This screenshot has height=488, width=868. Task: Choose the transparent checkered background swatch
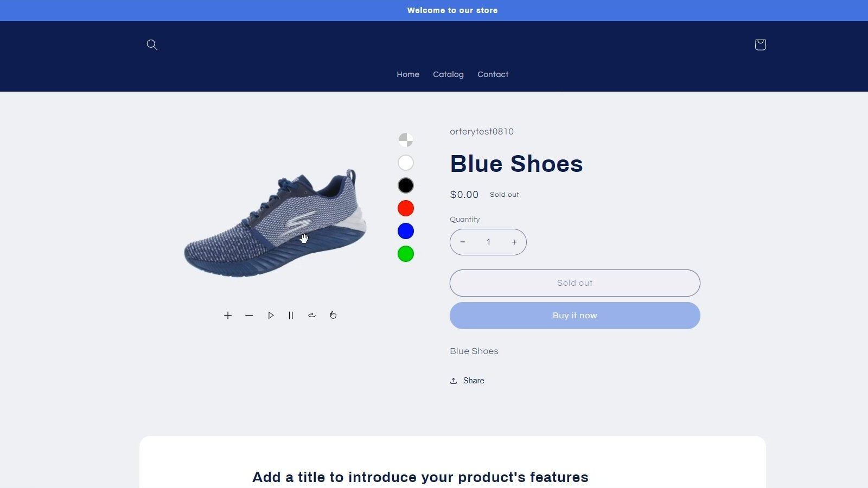(x=406, y=140)
